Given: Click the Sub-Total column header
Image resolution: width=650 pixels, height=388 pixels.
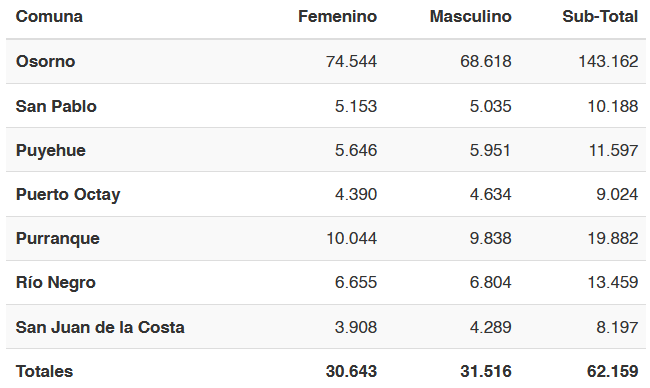Looking at the screenshot, I should (600, 17).
